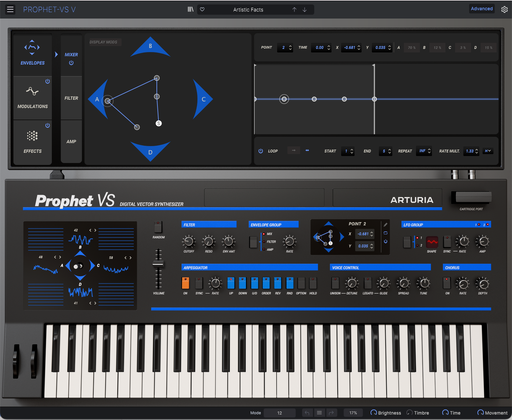The height and width of the screenshot is (420, 512).
Task: Select next waveform for oscillator B
Action: coord(95,230)
